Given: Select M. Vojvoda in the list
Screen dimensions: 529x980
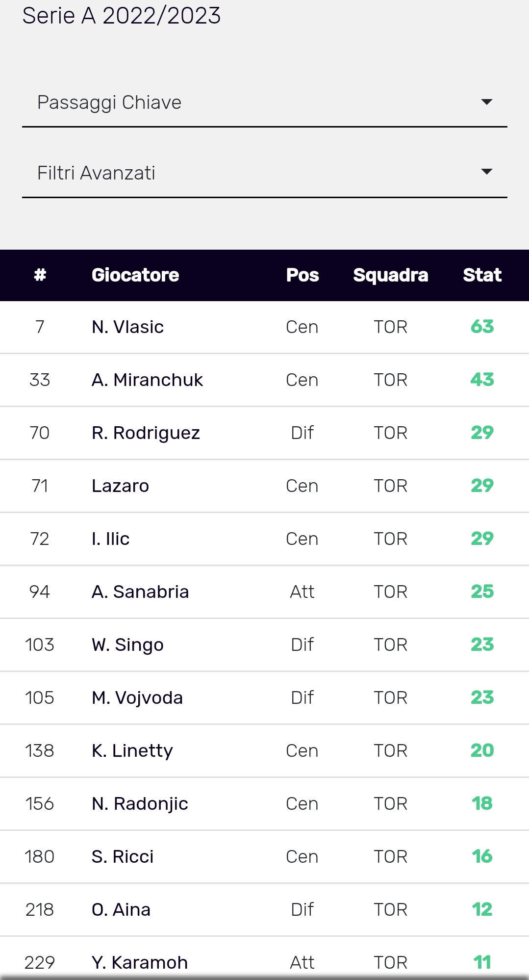Looking at the screenshot, I should click(137, 698).
